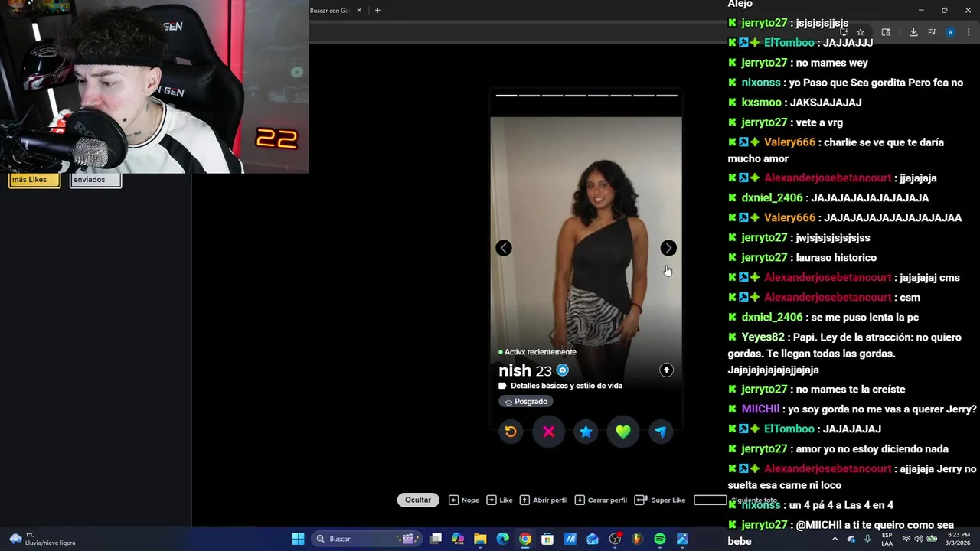Click the Posgrado education tag
The height and width of the screenshot is (551, 980).
click(x=527, y=402)
